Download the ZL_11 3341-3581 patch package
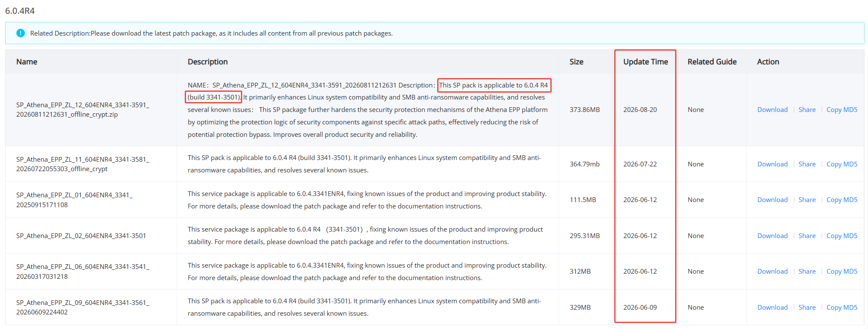 (x=772, y=164)
